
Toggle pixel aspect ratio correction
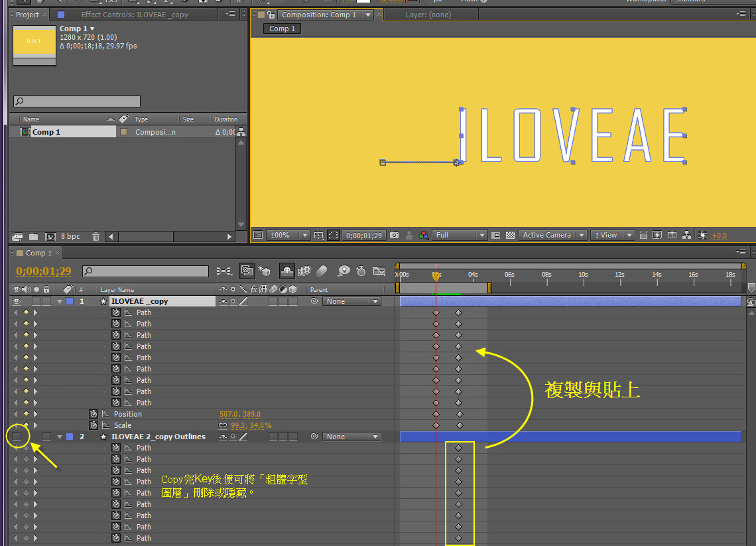point(643,235)
